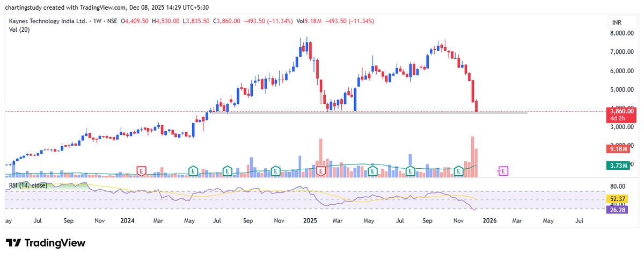Click the low value L3,835.50

point(197,21)
